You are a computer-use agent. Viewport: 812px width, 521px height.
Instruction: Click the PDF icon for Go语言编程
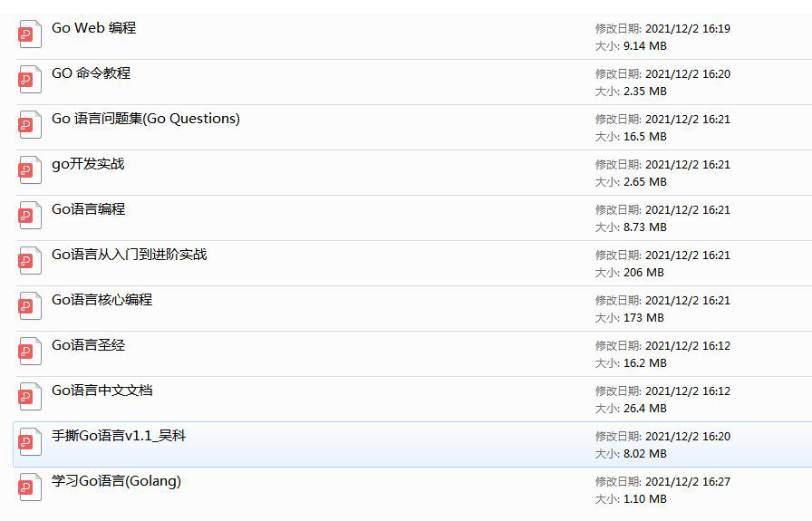point(30,216)
